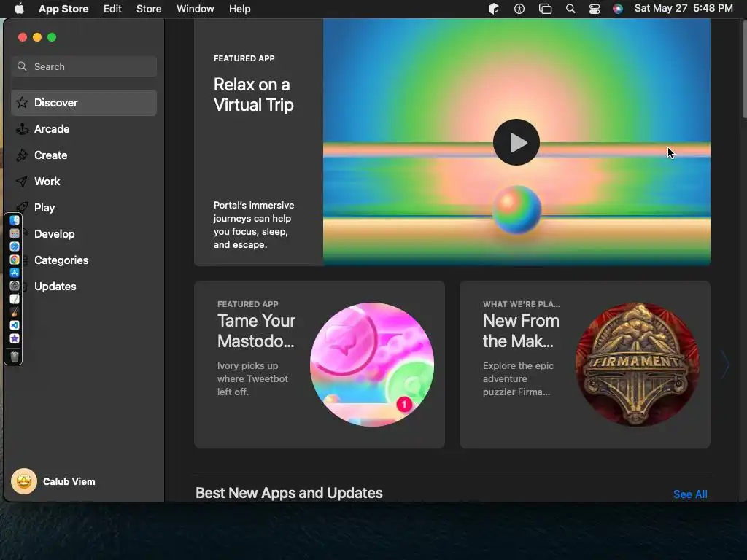Select the Categories sidebar item
This screenshot has height=560, width=747.
pos(84,260)
